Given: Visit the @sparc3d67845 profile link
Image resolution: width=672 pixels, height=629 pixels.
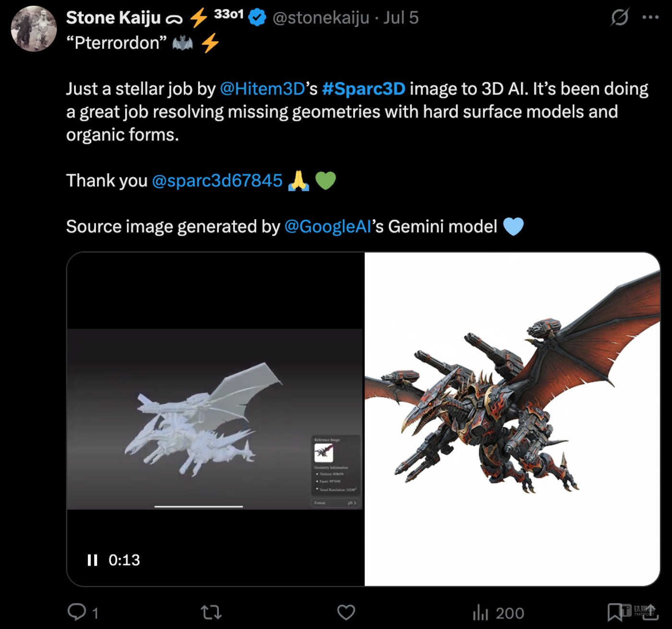Looking at the screenshot, I should tap(217, 181).
